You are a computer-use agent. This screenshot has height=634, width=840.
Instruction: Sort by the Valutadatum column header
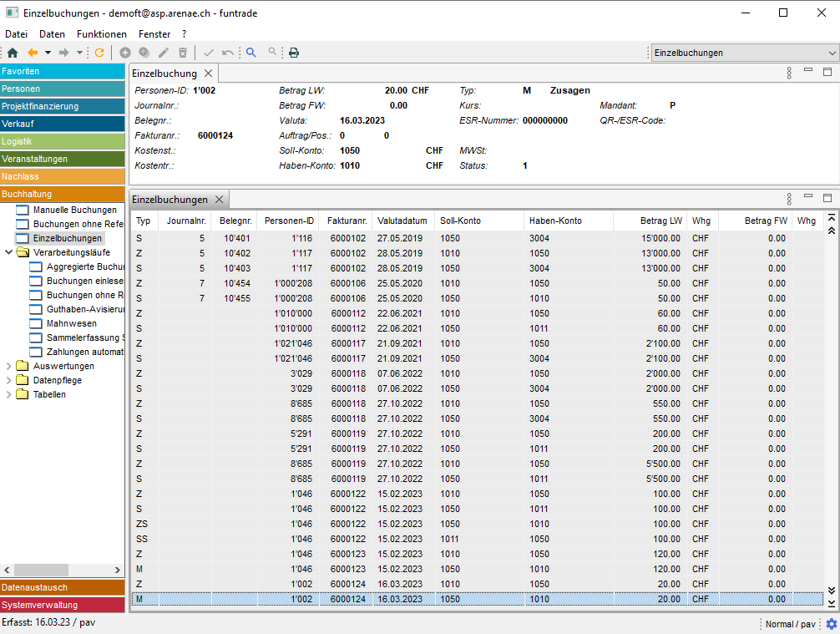click(402, 221)
